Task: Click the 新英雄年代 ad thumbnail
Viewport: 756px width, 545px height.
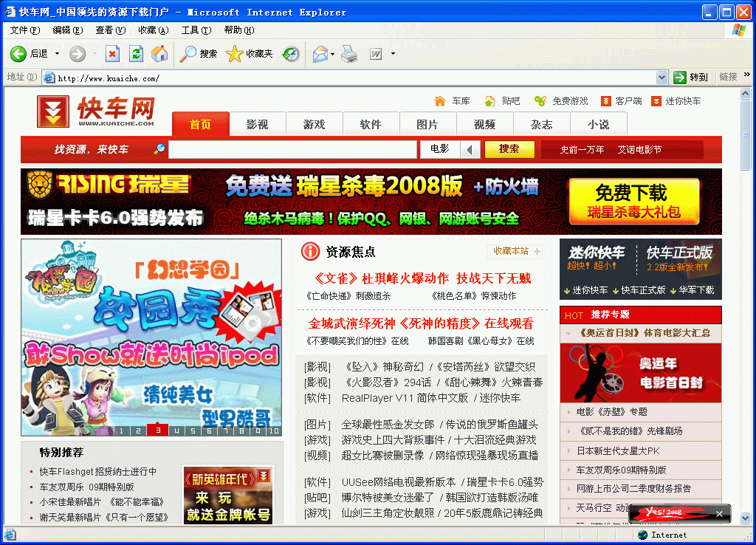Action: (227, 495)
